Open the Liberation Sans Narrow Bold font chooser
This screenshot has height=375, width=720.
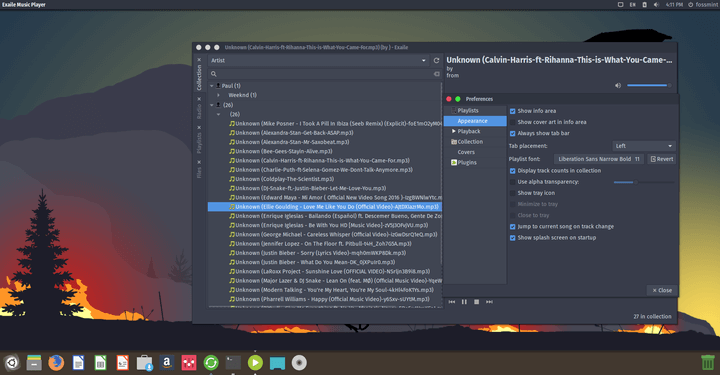599,159
